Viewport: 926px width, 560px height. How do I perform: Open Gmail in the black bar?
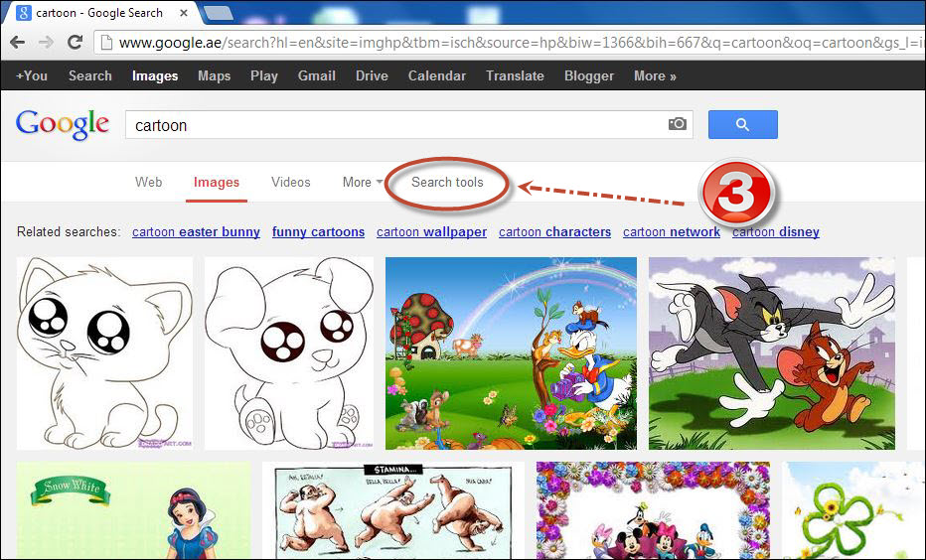317,75
